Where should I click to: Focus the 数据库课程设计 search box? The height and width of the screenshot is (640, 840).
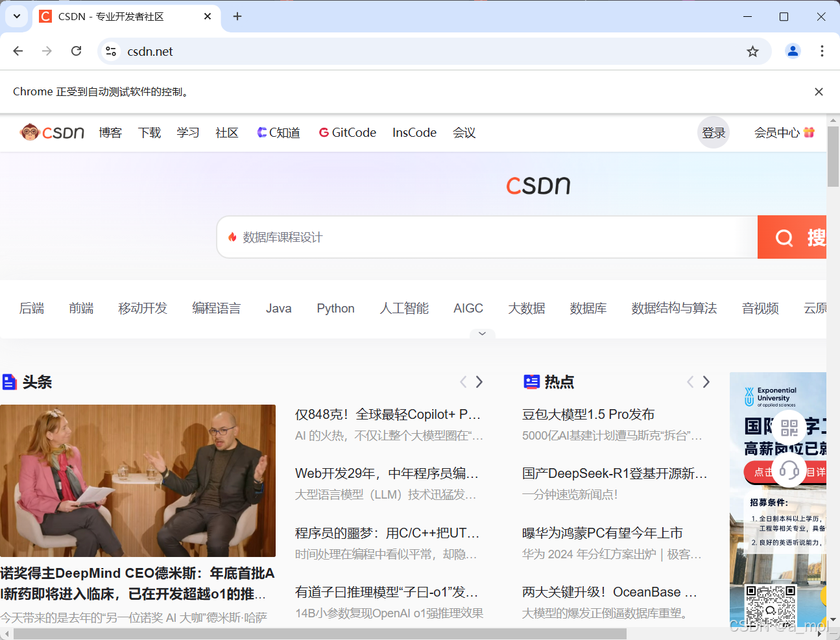click(x=486, y=237)
